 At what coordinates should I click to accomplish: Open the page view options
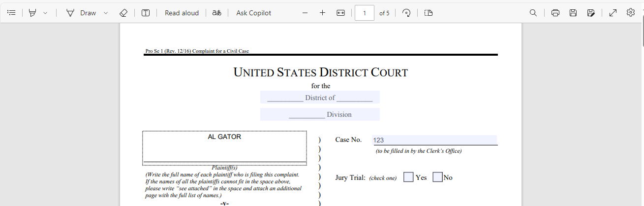click(428, 13)
